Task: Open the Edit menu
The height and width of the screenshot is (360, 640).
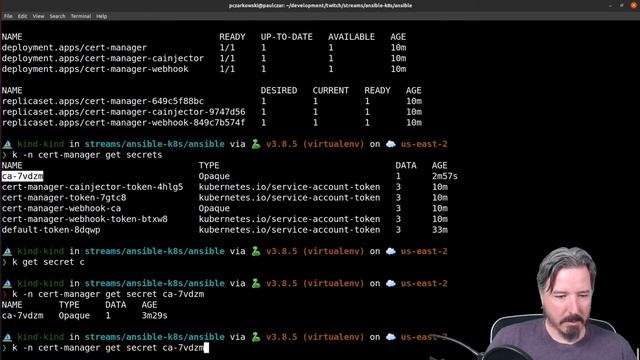Action: pos(22,16)
